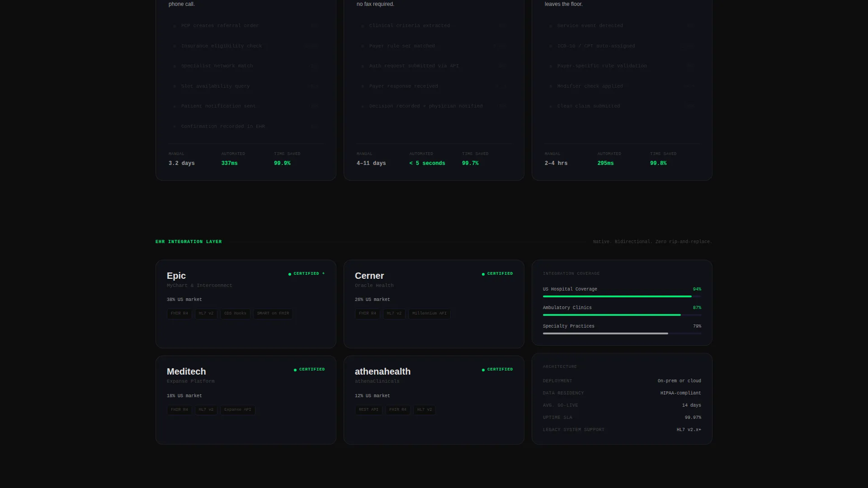
Task: Select the 'HL7 v2' tag in athenahealth card
Action: point(425,410)
